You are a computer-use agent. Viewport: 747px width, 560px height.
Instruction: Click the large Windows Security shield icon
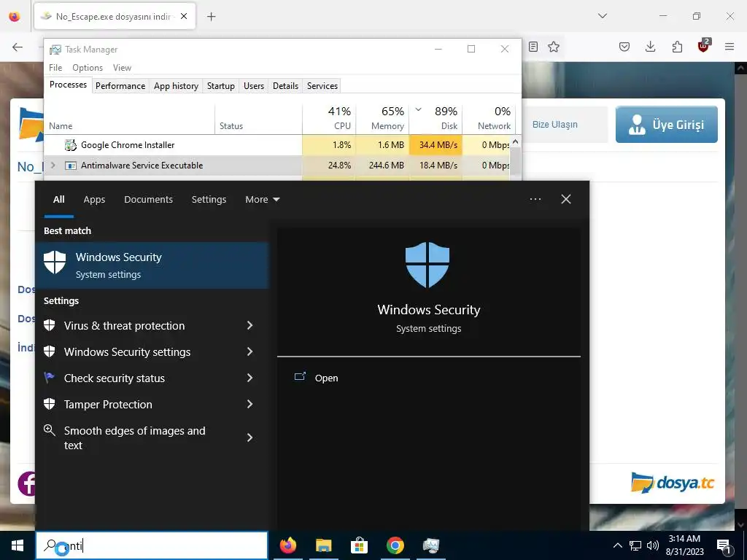427,265
